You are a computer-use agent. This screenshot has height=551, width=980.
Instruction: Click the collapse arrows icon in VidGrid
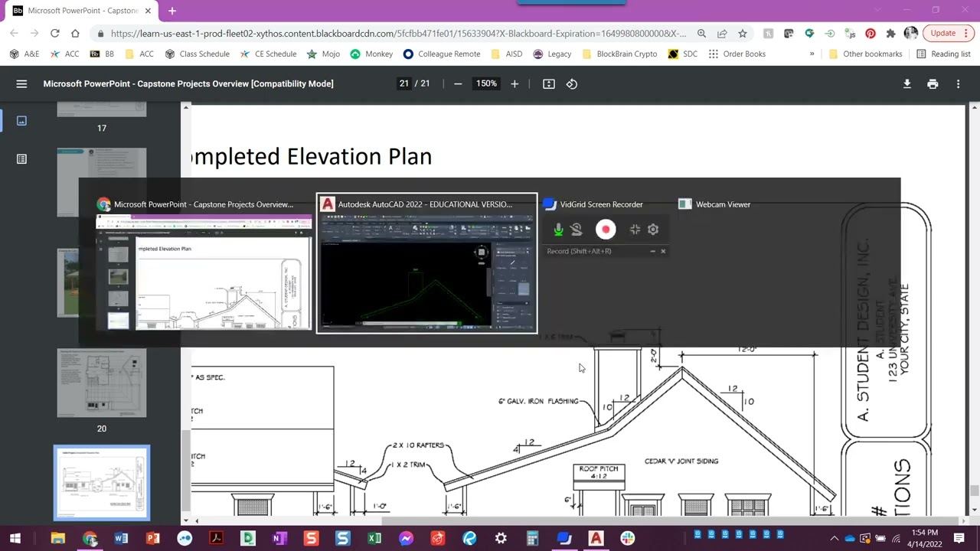click(x=635, y=230)
